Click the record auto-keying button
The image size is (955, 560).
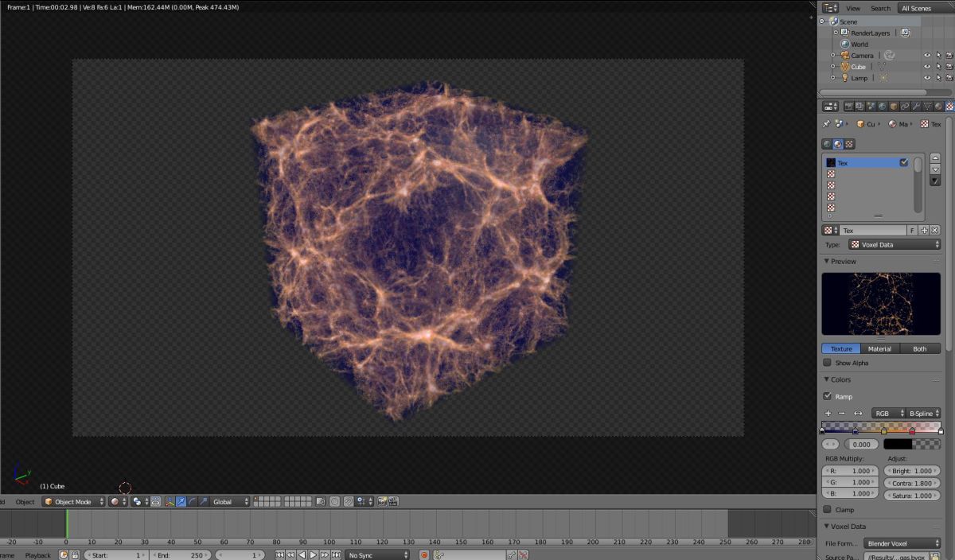pyautogui.click(x=424, y=555)
